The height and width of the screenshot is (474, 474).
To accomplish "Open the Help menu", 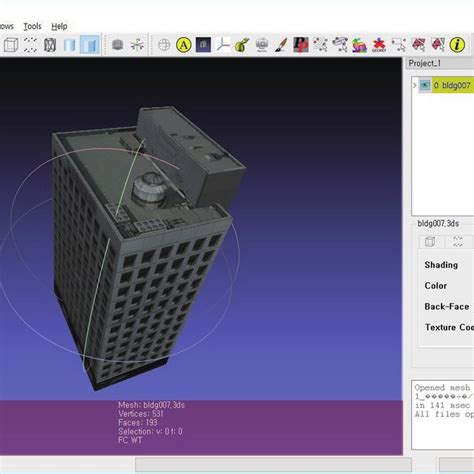I will pyautogui.click(x=59, y=26).
